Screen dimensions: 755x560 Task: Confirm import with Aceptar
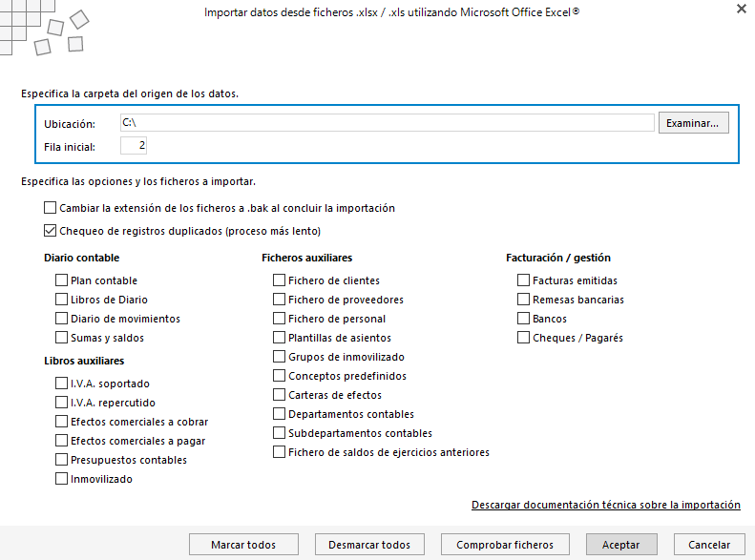[621, 545]
